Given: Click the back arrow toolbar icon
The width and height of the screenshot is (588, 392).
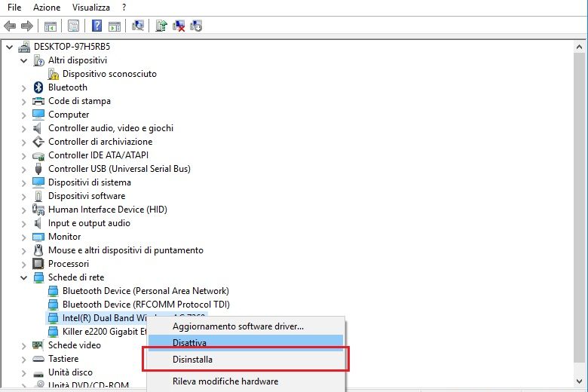Looking at the screenshot, I should click(10, 26).
